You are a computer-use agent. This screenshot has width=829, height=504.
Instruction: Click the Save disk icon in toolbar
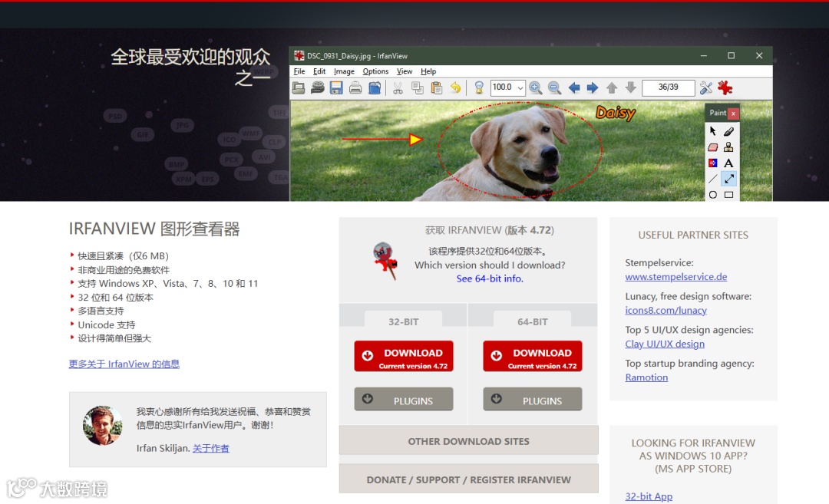336,87
